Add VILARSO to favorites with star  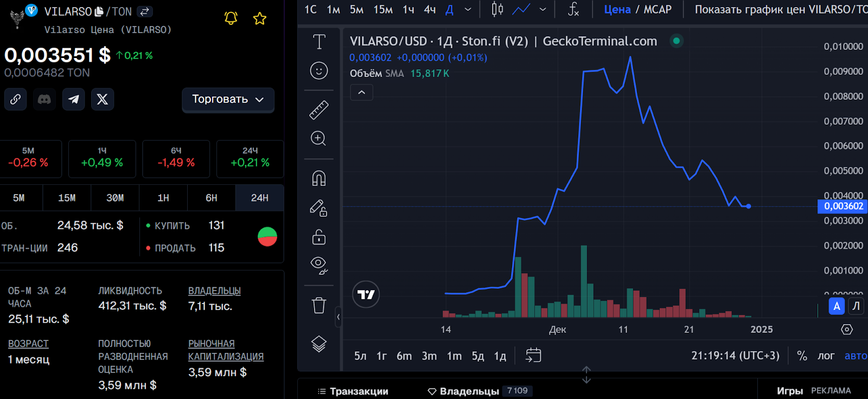pos(260,18)
